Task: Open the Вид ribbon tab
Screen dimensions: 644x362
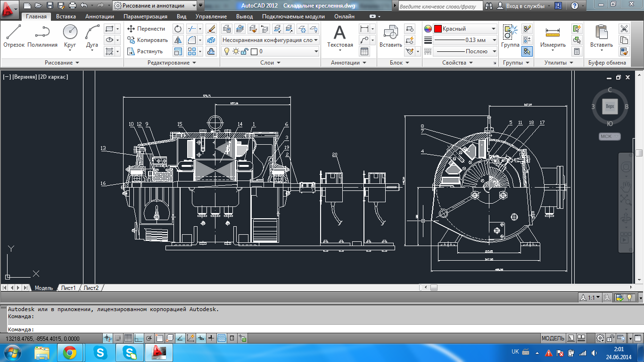Action: tap(182, 16)
